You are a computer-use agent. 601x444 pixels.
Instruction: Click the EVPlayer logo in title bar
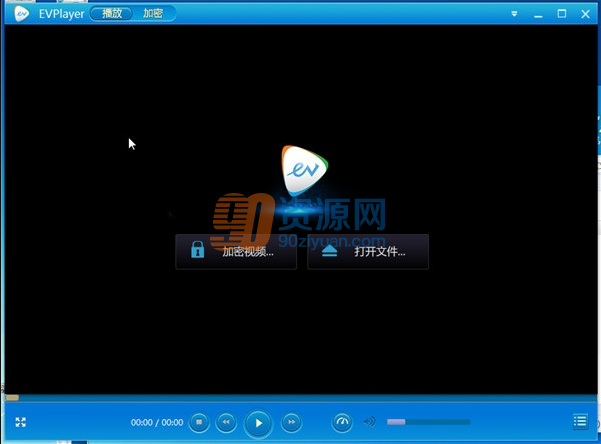click(x=21, y=14)
